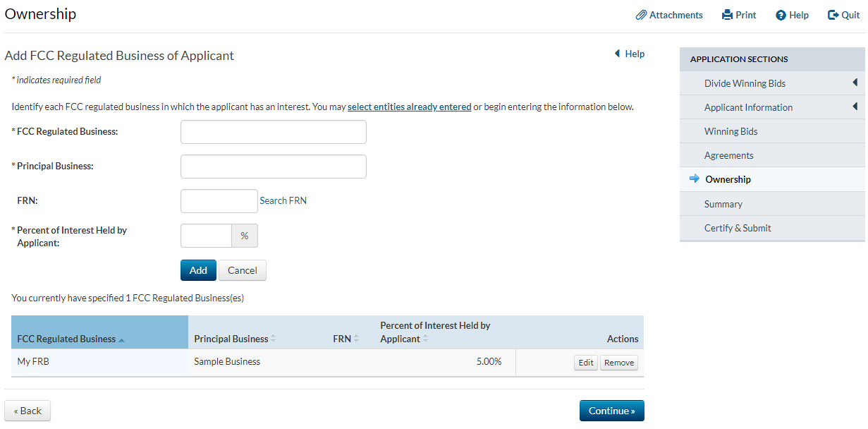Go to the Agreements section

click(728, 155)
